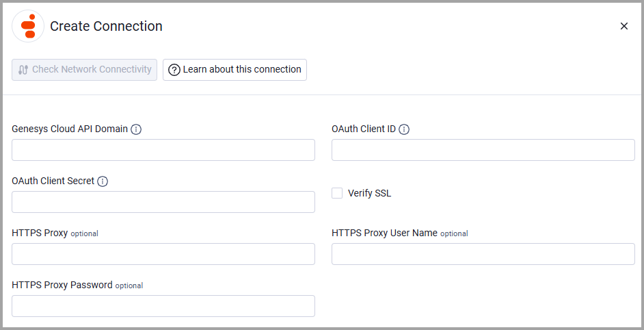Click the question mark help icon

(174, 70)
